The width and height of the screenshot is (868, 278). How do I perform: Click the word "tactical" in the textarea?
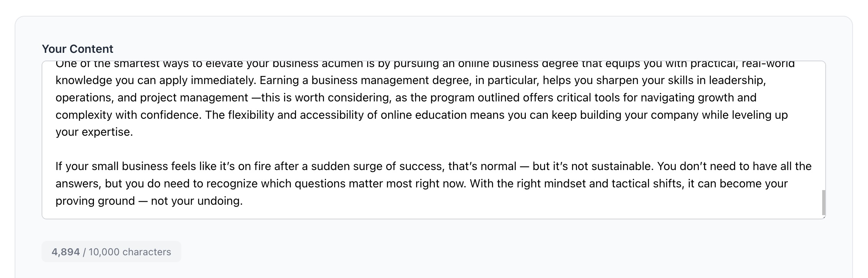631,184
